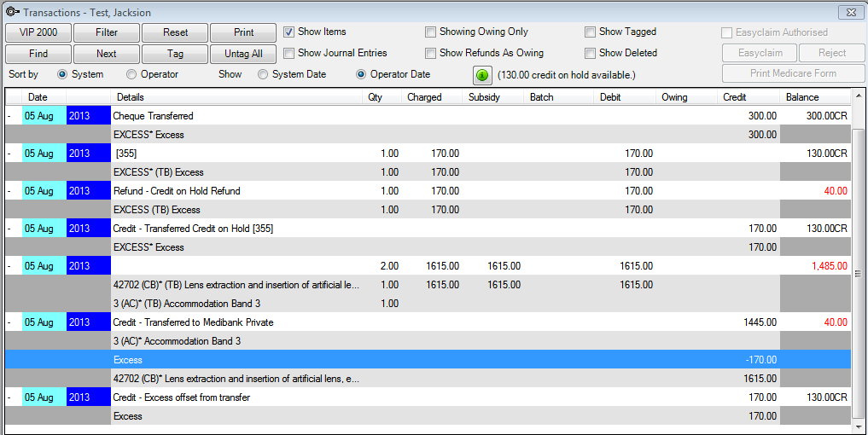Select 'Credit - Transferred to Medibank Private'
The height and width of the screenshot is (435, 868).
193,322
